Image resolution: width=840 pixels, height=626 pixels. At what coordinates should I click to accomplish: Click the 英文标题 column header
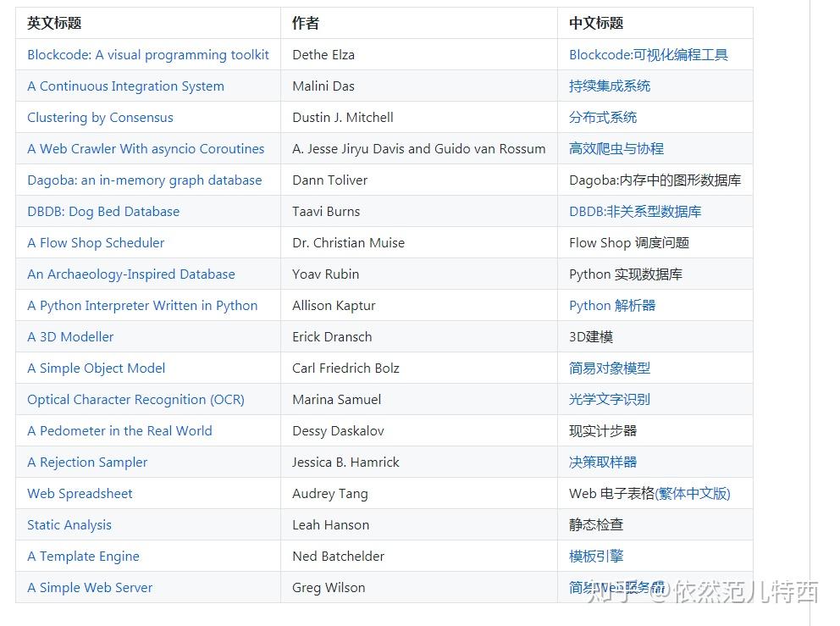tap(54, 23)
